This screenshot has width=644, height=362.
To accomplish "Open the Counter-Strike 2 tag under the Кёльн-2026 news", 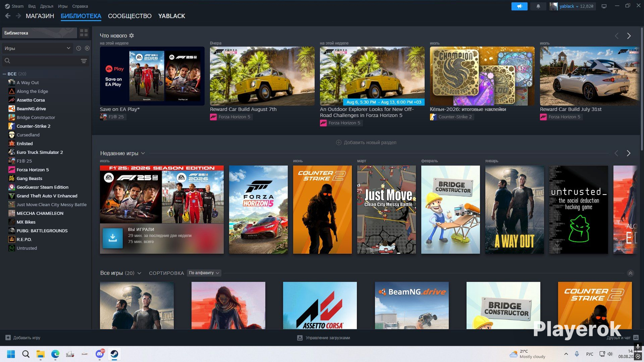I will tap(451, 117).
